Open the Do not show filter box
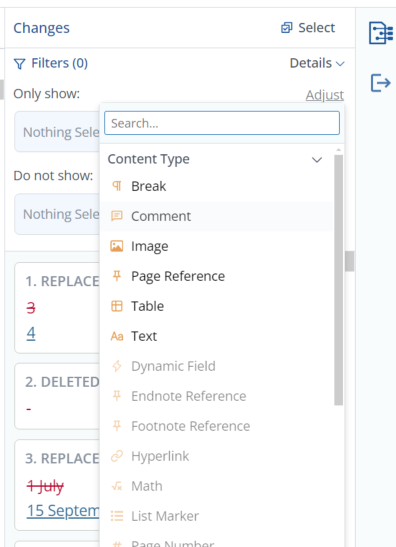 [x=57, y=214]
